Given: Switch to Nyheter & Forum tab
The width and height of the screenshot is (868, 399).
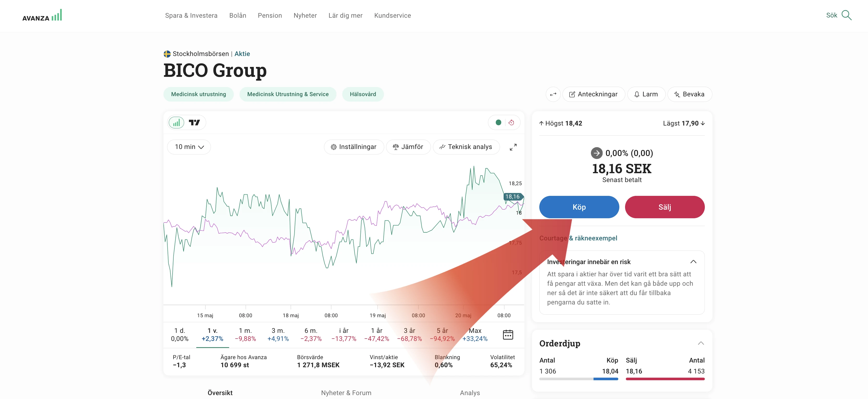Looking at the screenshot, I should (346, 393).
